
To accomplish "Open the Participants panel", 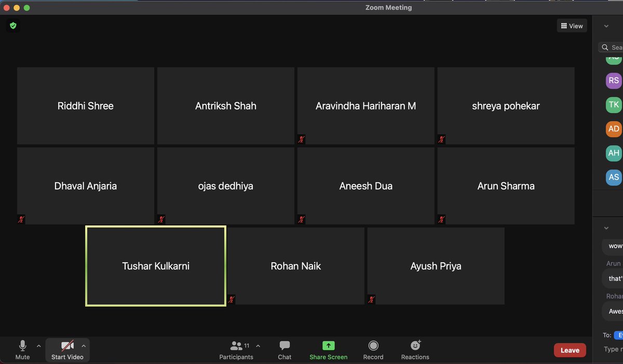I will pos(236,349).
